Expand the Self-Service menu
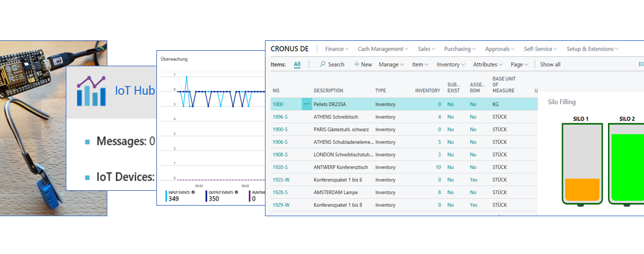644x254 pixels. click(x=540, y=49)
